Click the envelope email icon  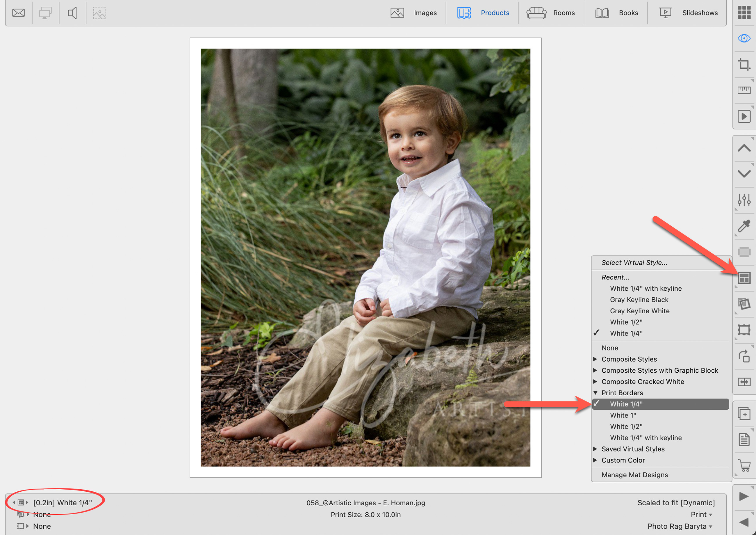(18, 13)
